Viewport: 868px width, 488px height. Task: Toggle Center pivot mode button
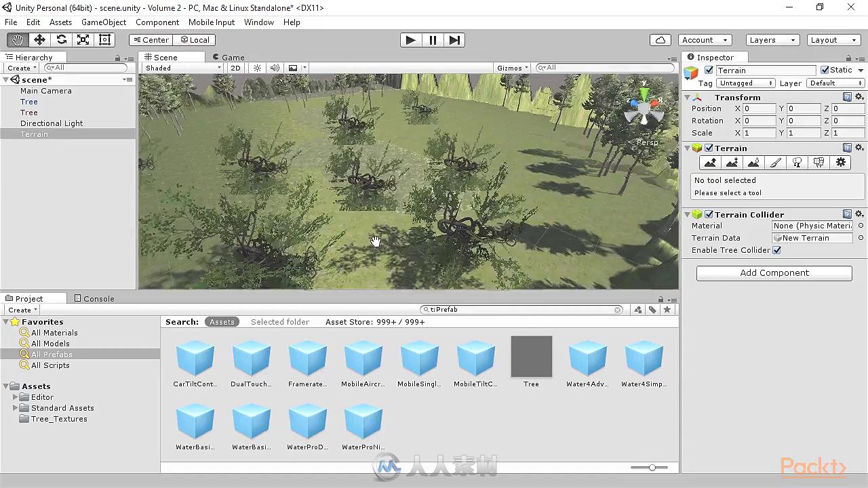151,40
